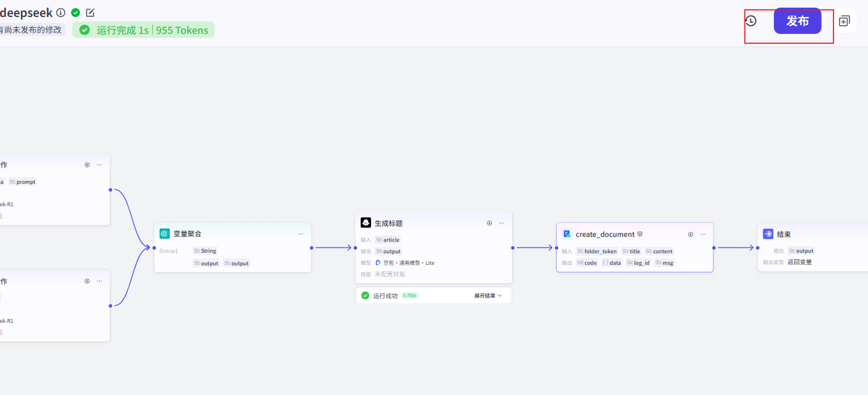The height and width of the screenshot is (395, 868).
Task: Open more menu on node showing prompt
Action: tap(99, 165)
